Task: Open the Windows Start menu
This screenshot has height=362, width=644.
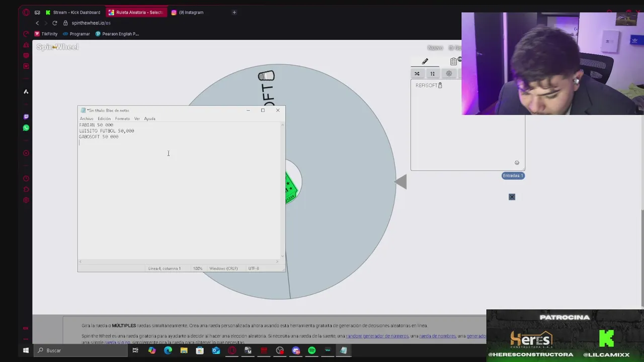Action: (26, 350)
